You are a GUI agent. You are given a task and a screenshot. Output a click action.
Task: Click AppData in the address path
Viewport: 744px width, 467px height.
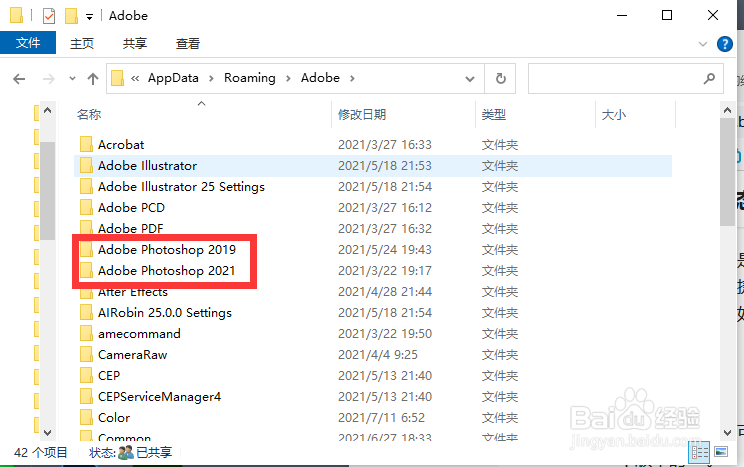click(173, 78)
